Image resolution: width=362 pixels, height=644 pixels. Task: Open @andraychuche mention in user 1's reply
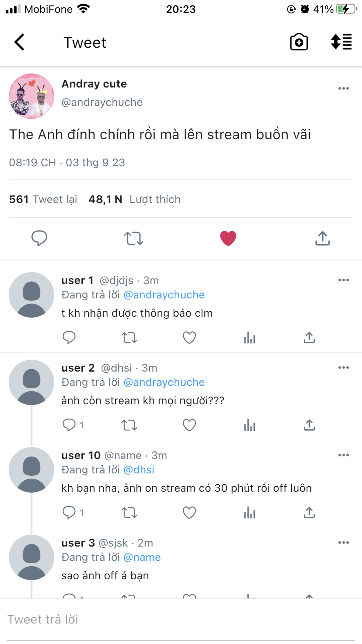pyautogui.click(x=164, y=295)
